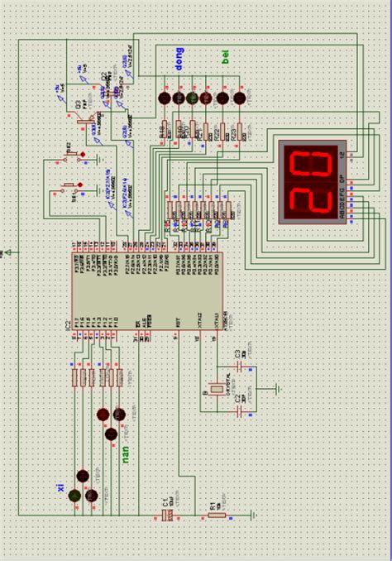This screenshot has height=561, width=392.
Task: Click the Q3 reference label
Action: (78, 105)
